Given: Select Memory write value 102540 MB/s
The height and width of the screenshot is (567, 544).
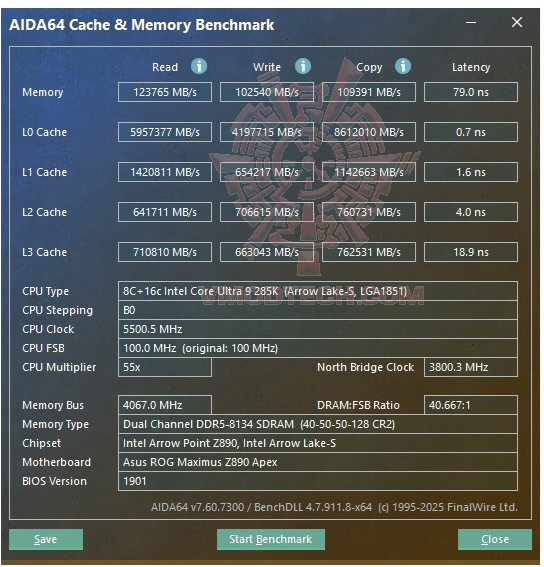Looking at the screenshot, I should coord(267,92).
